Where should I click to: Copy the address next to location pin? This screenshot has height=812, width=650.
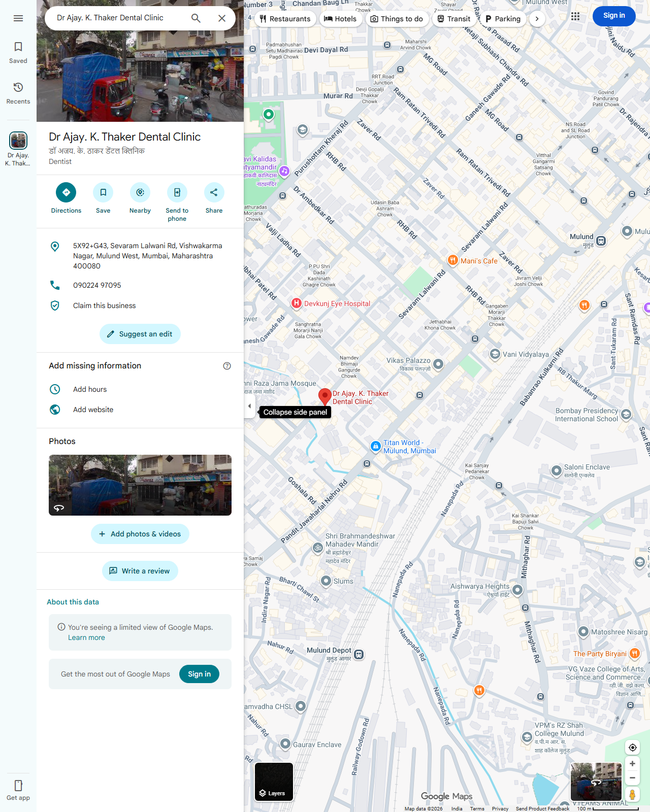coord(140,256)
